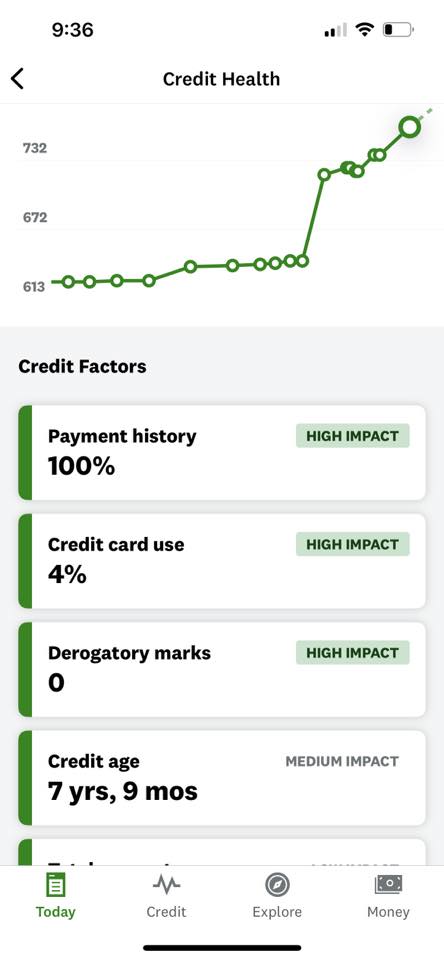Select the point after the score jump

click(x=324, y=174)
